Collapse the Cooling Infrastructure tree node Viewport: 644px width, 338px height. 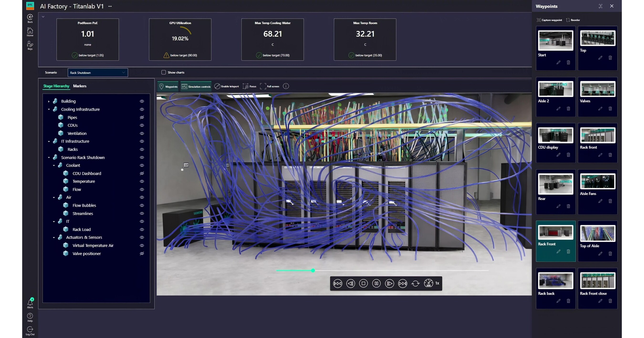49,109
